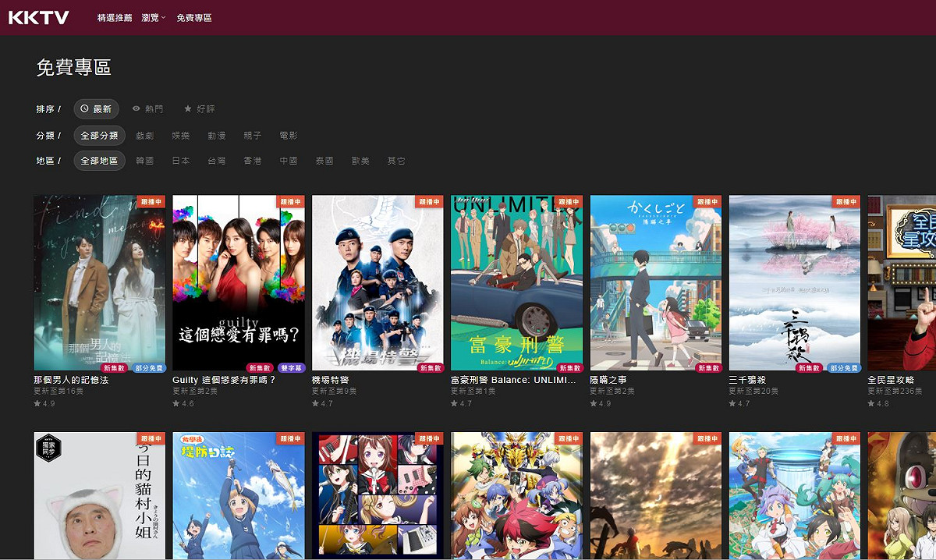This screenshot has width=936, height=560.
Task: Filter category by 動漫
Action: pyautogui.click(x=216, y=136)
